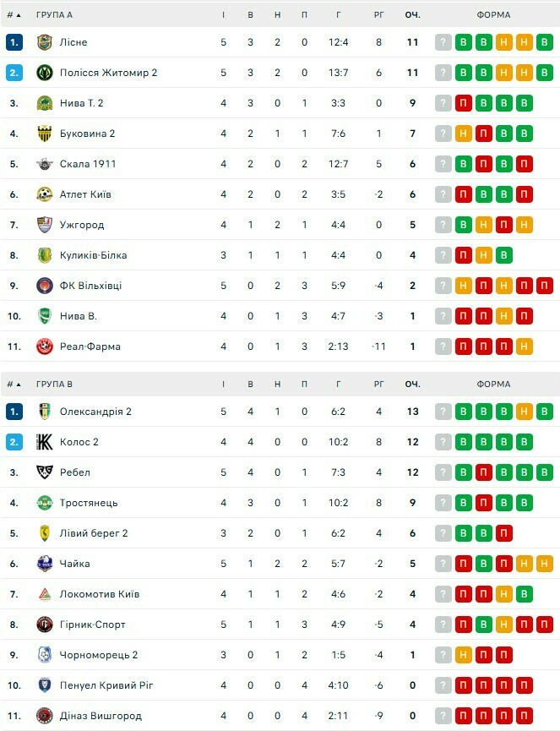Open the Нива Т. 2 team link
The width and height of the screenshot is (560, 731).
tap(82, 103)
